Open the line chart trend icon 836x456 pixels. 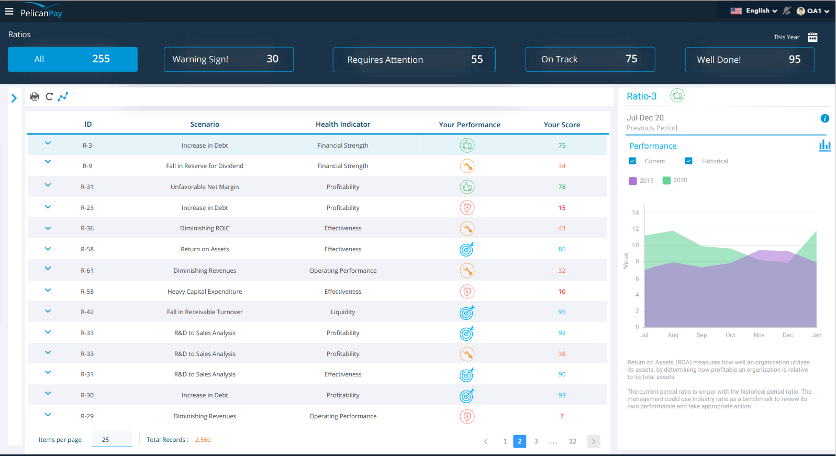click(63, 97)
